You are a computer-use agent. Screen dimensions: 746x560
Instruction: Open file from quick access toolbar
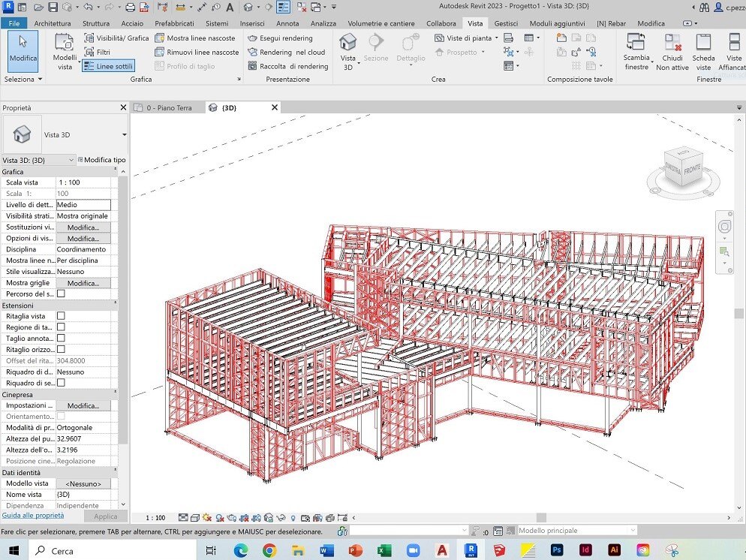pos(39,8)
